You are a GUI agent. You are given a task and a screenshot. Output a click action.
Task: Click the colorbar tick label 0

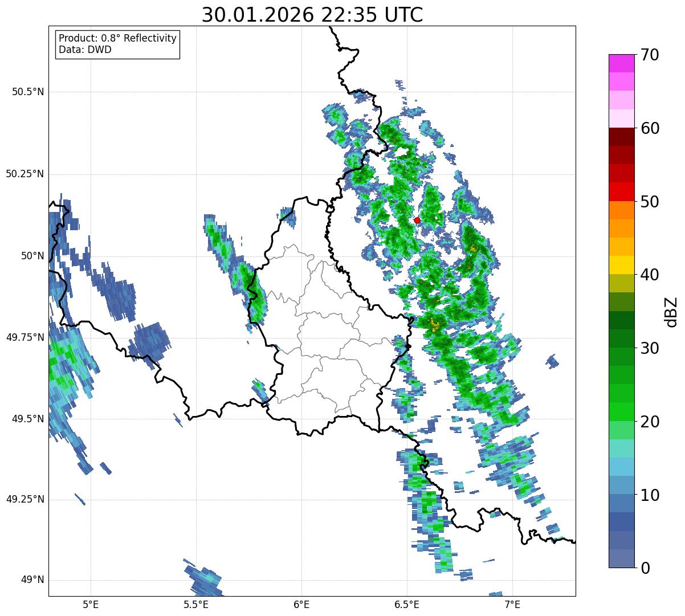coord(645,568)
